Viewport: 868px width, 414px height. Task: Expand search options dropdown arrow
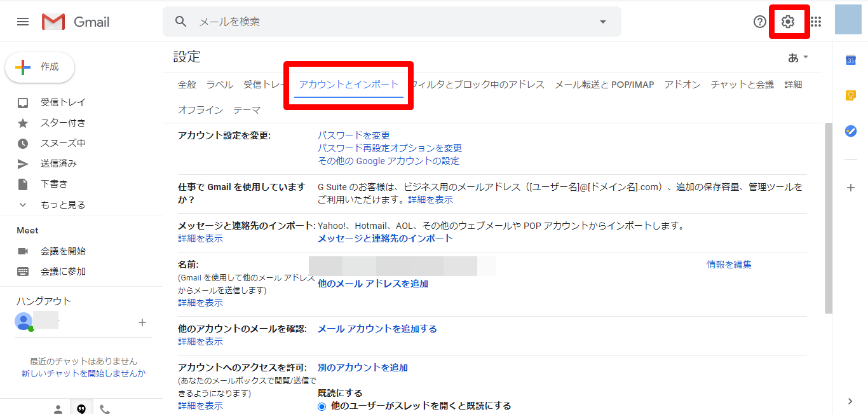point(602,22)
